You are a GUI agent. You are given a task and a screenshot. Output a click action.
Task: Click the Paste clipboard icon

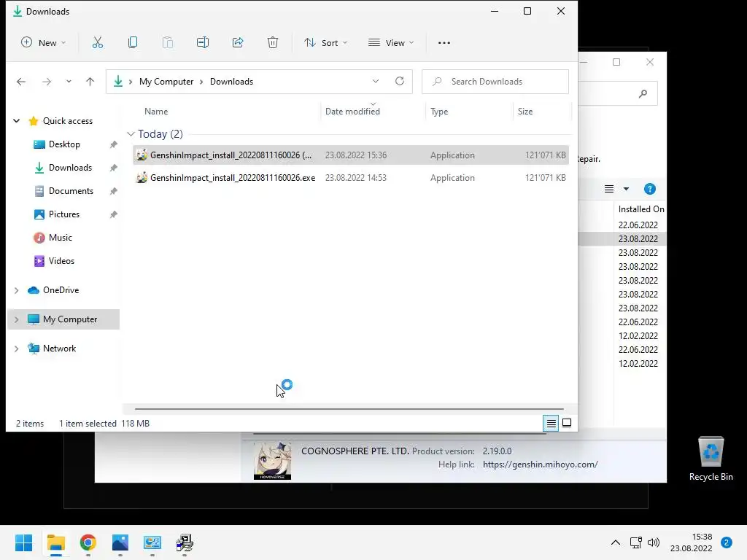pos(168,43)
